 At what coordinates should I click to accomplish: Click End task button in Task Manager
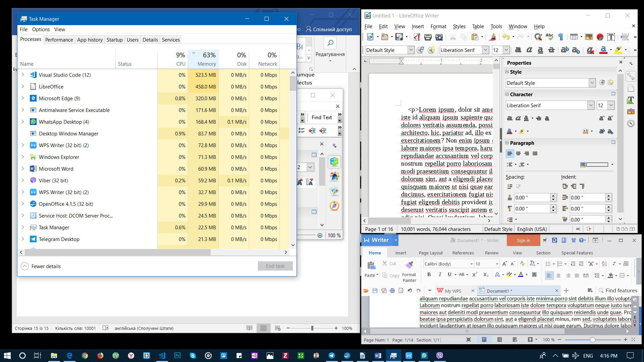pos(275,266)
